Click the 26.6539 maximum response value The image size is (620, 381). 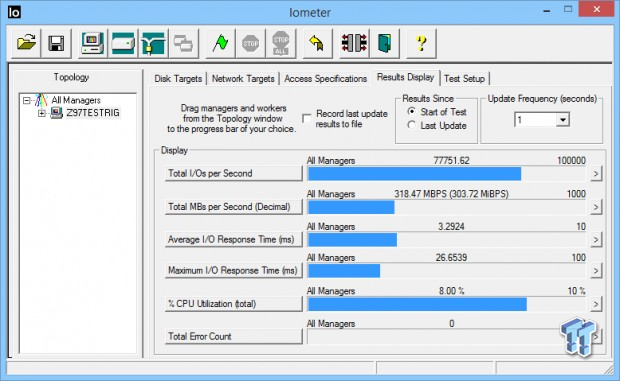pyautogui.click(x=451, y=258)
